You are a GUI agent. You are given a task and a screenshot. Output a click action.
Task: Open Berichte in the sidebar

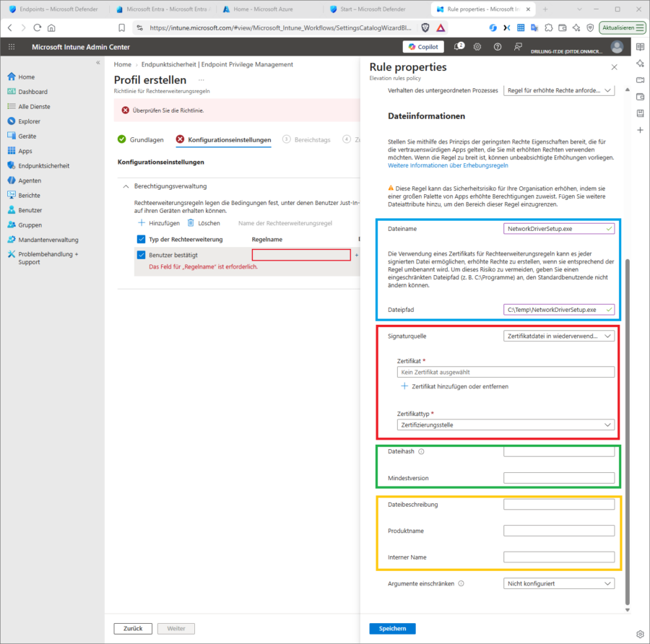coord(24,195)
